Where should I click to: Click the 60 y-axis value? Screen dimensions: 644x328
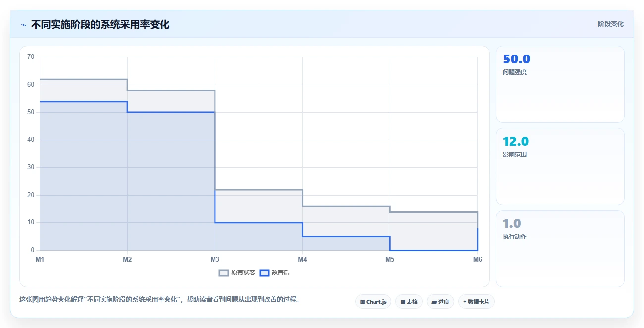(31, 85)
